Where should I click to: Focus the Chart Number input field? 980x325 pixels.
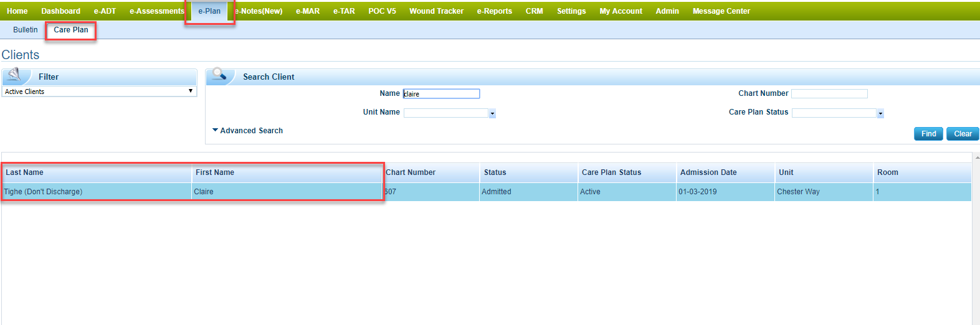click(829, 94)
